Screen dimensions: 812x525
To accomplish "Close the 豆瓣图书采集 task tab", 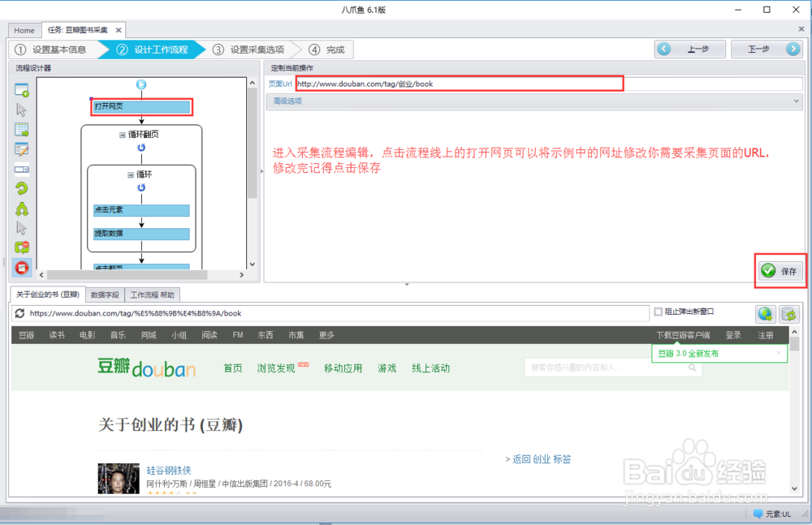I will click(x=119, y=30).
